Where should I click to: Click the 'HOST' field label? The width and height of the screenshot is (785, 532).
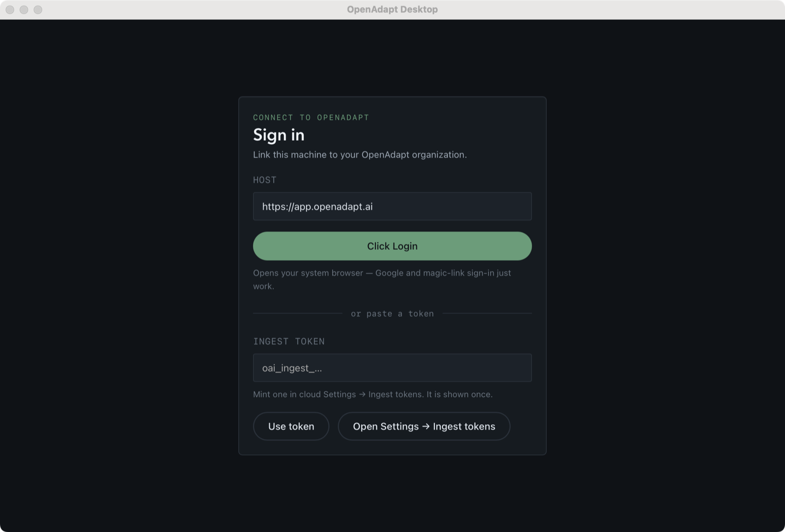click(265, 180)
